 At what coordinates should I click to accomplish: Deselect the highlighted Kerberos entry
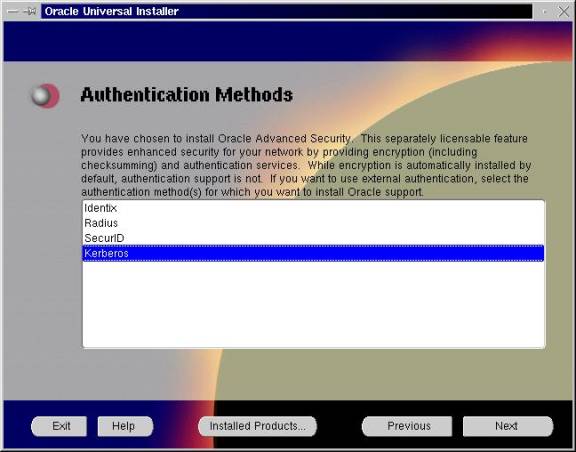(313, 253)
